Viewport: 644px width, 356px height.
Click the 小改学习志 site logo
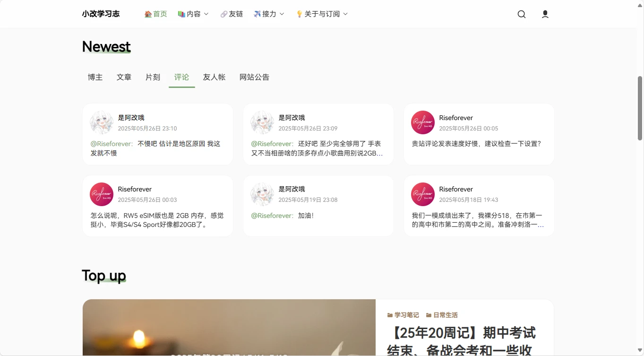pos(101,14)
